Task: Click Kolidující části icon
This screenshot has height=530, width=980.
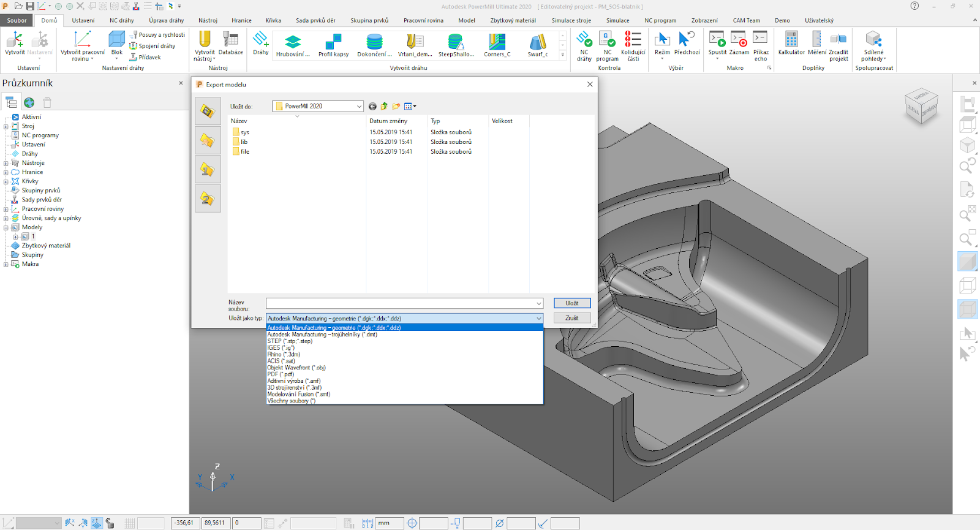Action: (633, 40)
